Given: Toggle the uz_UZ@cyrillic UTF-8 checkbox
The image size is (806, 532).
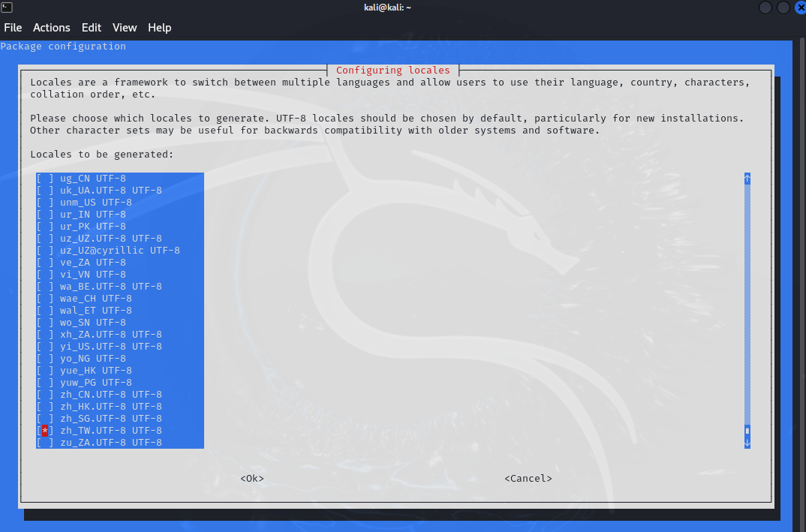Looking at the screenshot, I should coord(45,251).
